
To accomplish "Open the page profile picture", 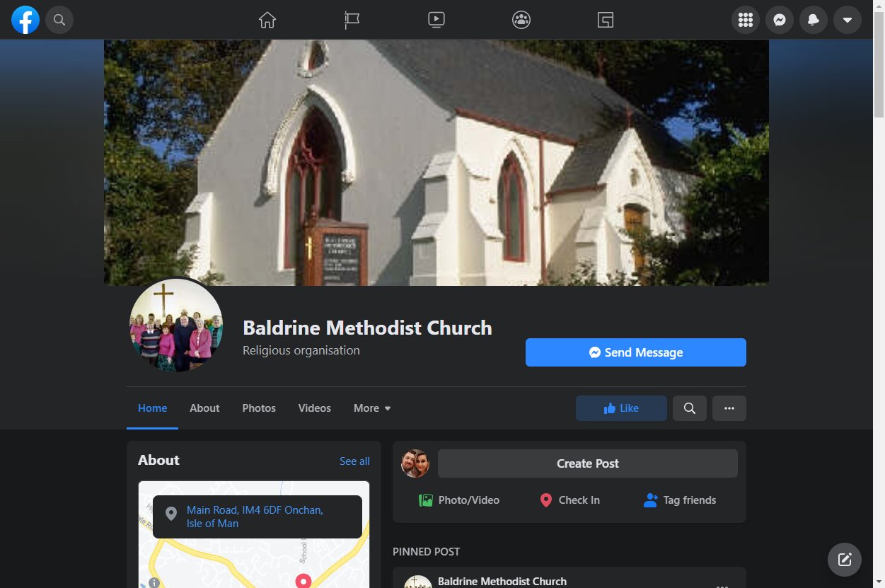I will (176, 325).
